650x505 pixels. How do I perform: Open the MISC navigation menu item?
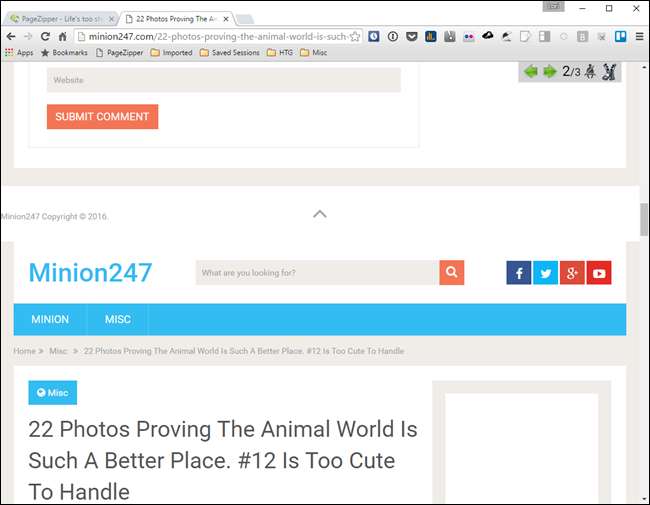point(118,319)
